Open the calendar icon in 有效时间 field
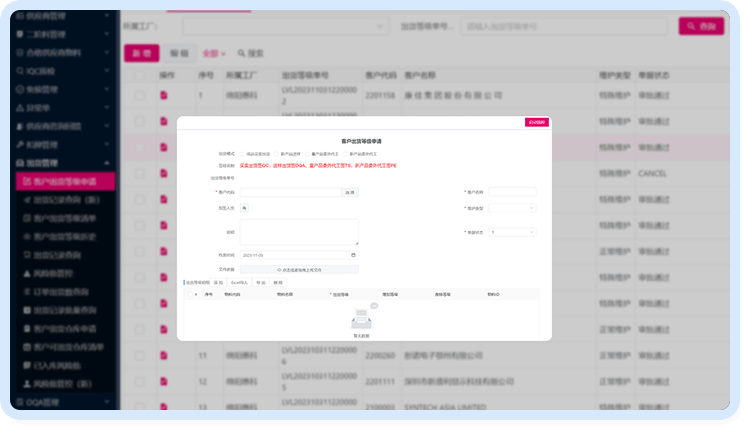 point(352,255)
